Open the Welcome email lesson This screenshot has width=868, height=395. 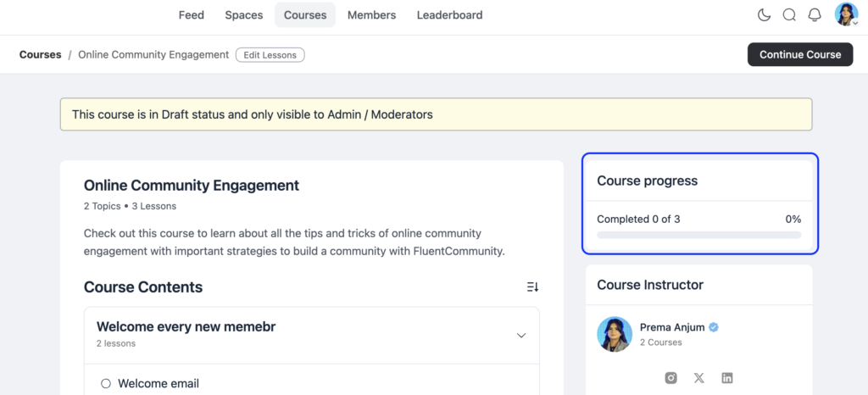pos(159,383)
